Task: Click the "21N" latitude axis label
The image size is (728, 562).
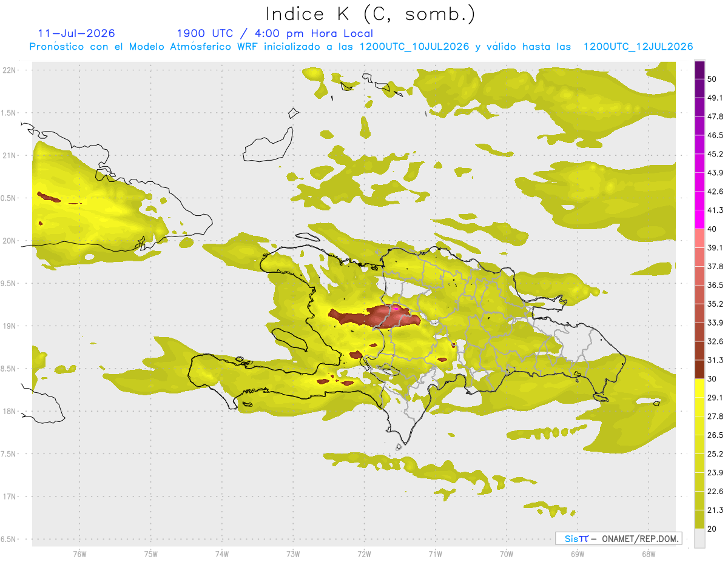Action: 9,155
